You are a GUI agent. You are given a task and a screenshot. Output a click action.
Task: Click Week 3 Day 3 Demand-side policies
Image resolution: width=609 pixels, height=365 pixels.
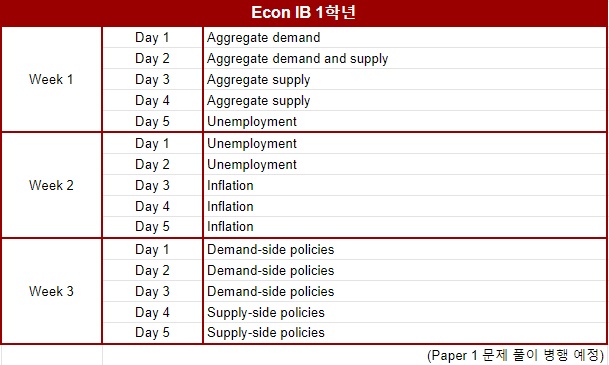click(405, 291)
